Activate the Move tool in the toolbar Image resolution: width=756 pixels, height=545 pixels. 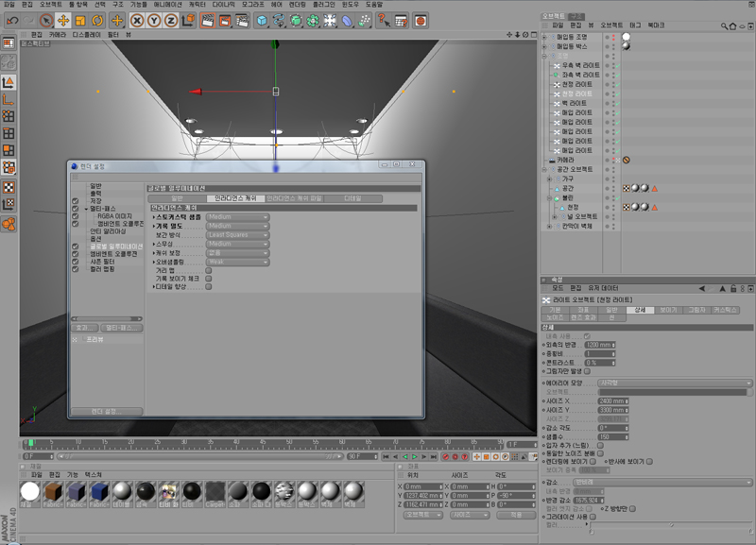63,20
